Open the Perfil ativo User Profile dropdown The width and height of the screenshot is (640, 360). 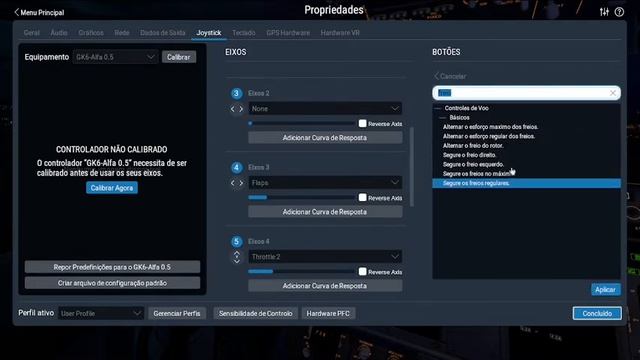tap(100, 313)
